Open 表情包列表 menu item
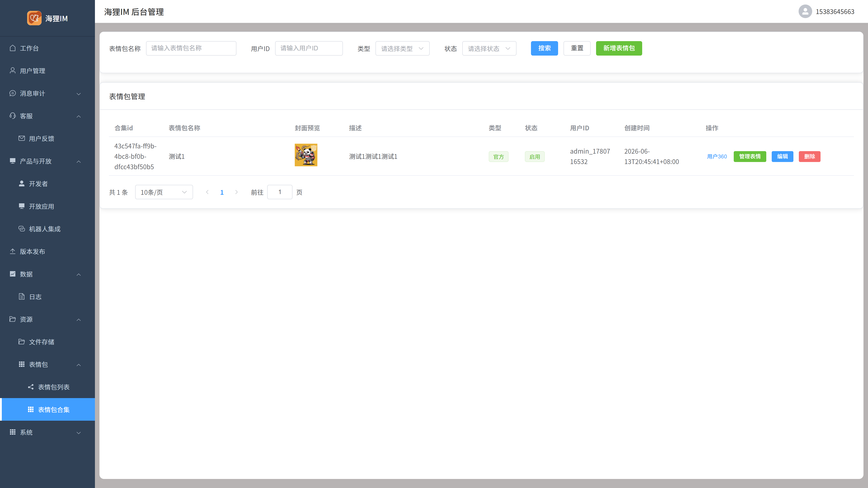This screenshot has width=868, height=488. (x=47, y=387)
